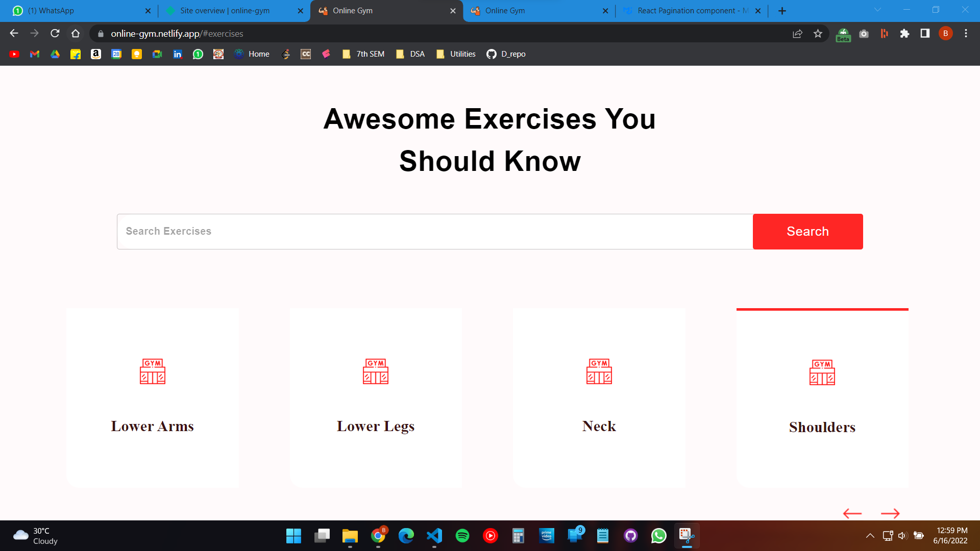The image size is (980, 551).
Task: Open Spotify from the taskbar
Action: point(462,536)
